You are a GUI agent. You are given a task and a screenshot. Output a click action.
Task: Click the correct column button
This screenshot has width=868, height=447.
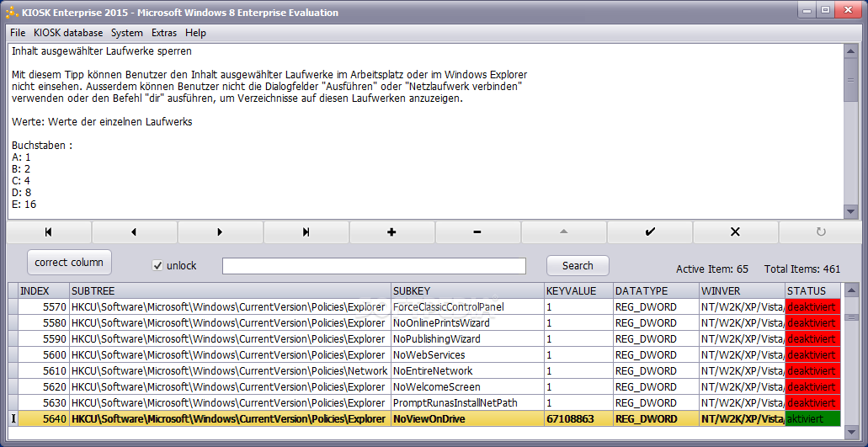(x=69, y=263)
